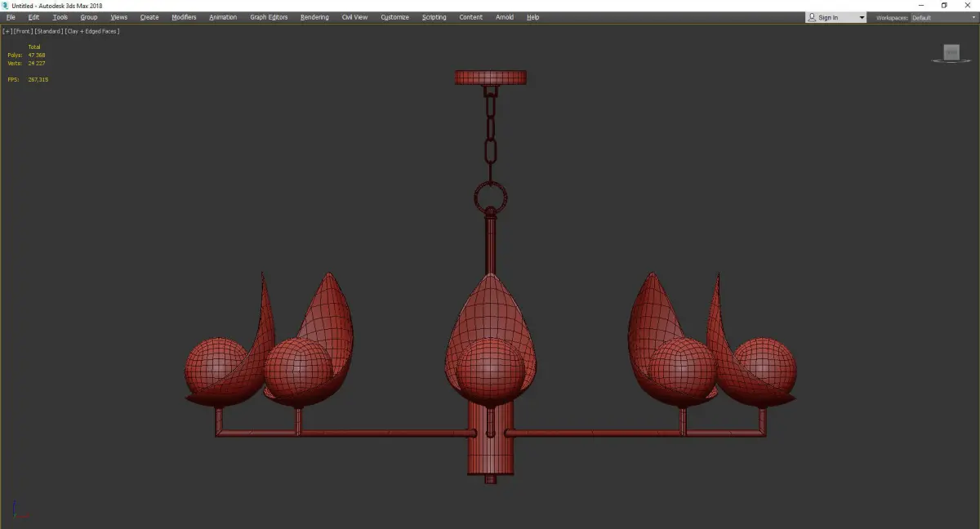Open the File menu
980x529 pixels.
[11, 17]
